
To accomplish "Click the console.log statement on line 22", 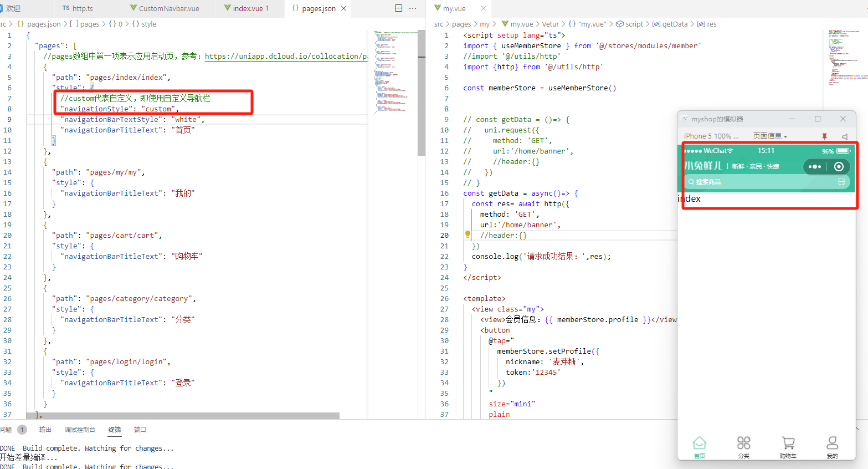I will pyautogui.click(x=541, y=256).
